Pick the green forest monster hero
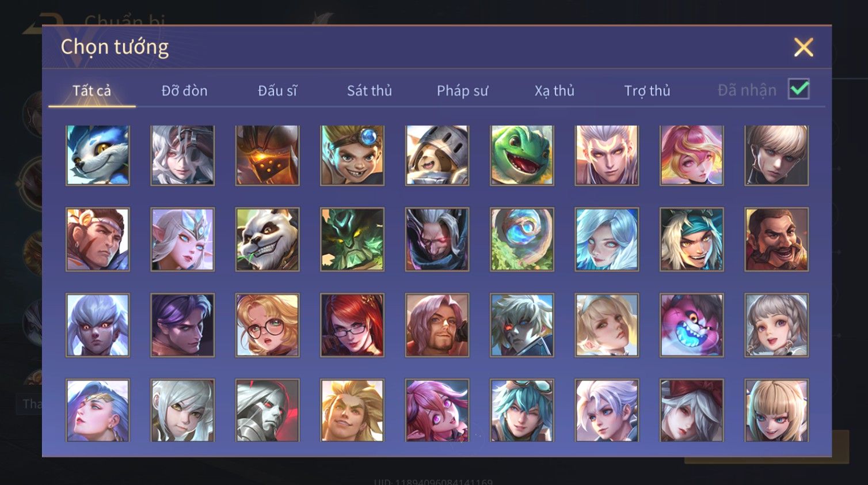This screenshot has width=868, height=485. pos(352,240)
